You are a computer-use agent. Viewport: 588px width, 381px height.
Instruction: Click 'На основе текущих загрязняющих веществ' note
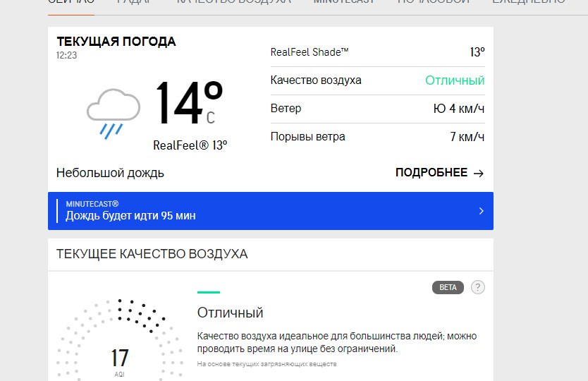pos(267,364)
